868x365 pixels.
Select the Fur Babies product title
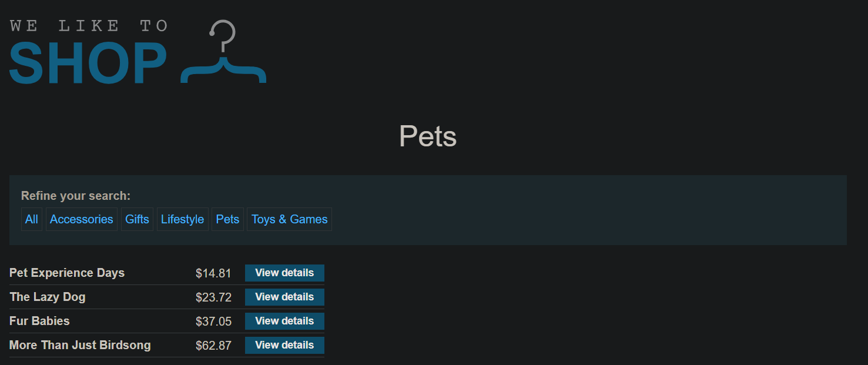[x=39, y=321]
